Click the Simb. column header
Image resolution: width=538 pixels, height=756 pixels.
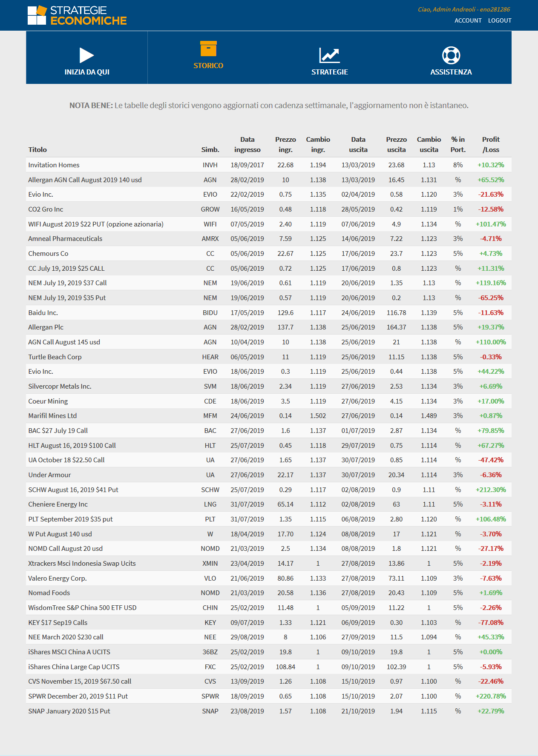click(210, 149)
